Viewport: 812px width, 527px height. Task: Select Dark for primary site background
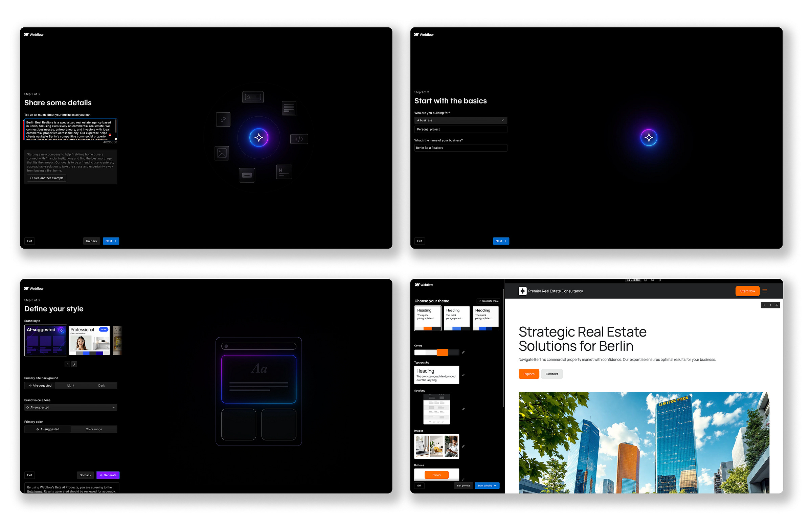coord(102,385)
